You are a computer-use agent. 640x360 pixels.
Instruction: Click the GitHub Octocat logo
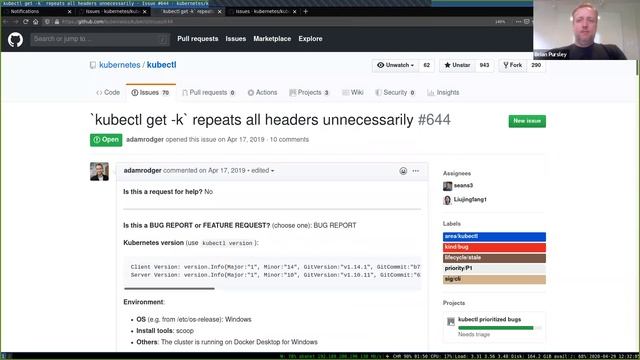[x=15, y=40]
